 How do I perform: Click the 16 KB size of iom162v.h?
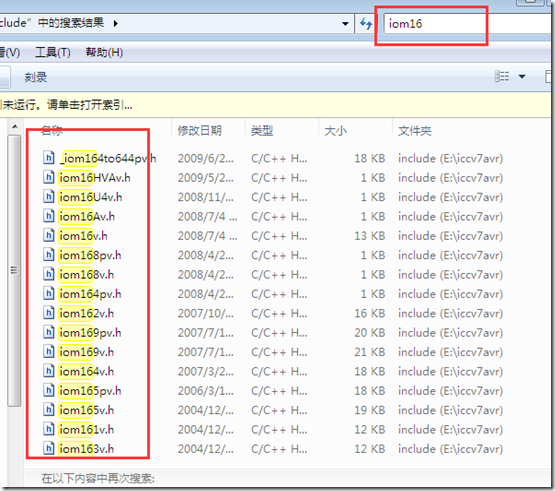pos(370,313)
